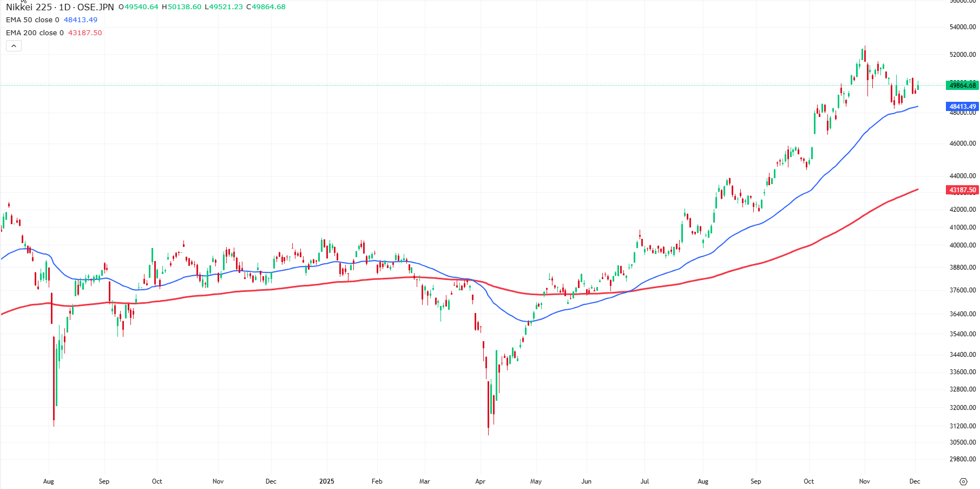Collapse the indicator legend with the chevron

click(x=14, y=46)
